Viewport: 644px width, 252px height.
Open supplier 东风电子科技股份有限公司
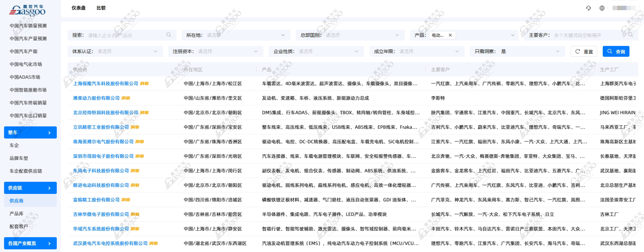click(101, 171)
